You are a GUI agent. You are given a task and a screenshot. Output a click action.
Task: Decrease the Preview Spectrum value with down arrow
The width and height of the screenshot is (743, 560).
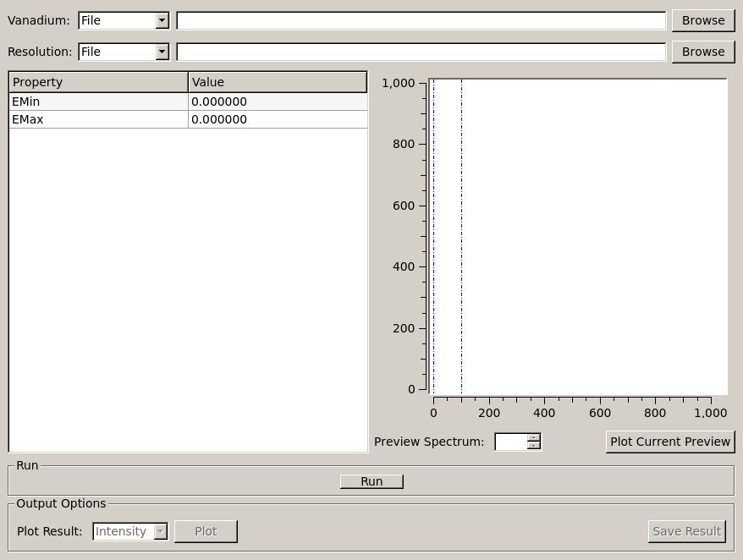[533, 446]
